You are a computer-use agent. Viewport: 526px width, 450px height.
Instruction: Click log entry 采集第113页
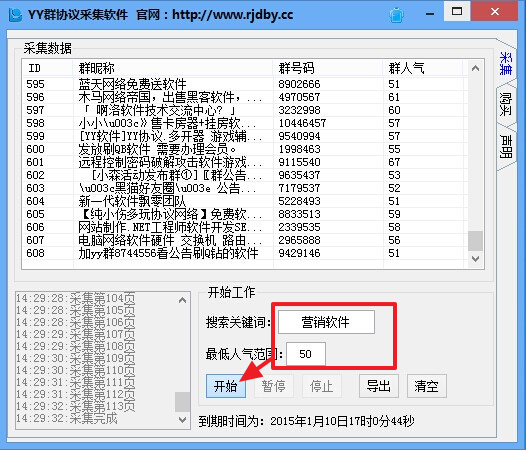pos(75,406)
